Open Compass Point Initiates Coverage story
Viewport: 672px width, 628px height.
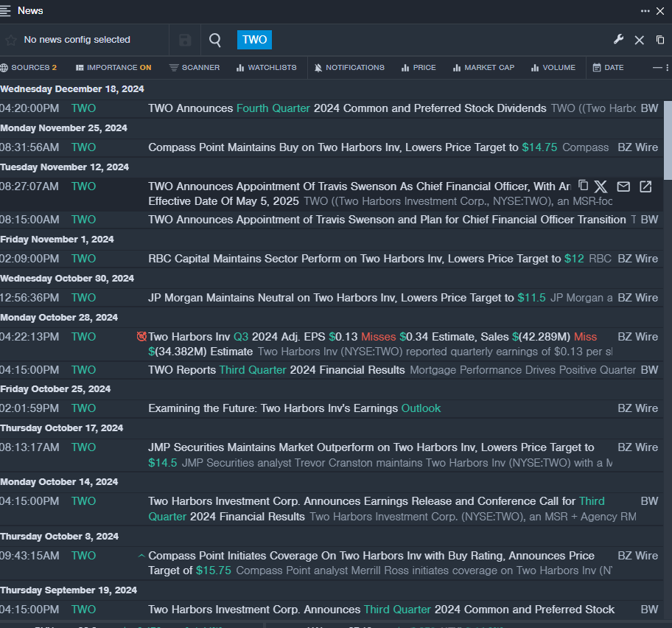[x=371, y=563]
